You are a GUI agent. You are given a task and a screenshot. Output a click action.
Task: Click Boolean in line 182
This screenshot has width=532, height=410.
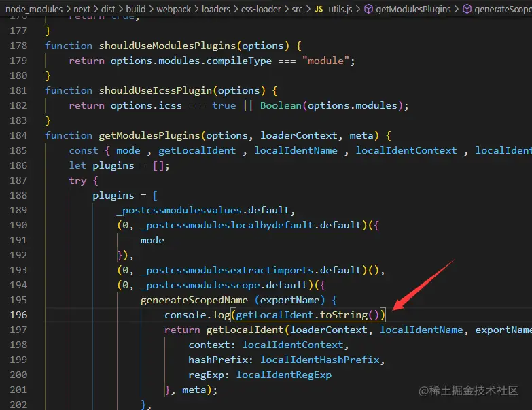click(281, 105)
